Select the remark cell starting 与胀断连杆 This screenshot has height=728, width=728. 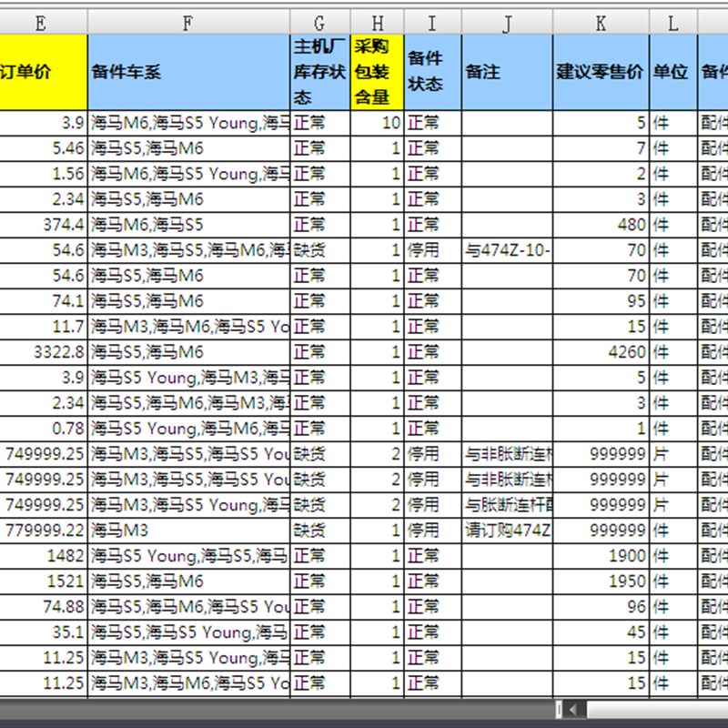508,505
